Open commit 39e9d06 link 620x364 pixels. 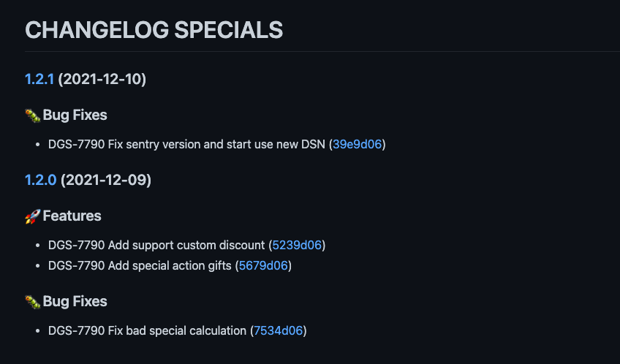pos(357,144)
